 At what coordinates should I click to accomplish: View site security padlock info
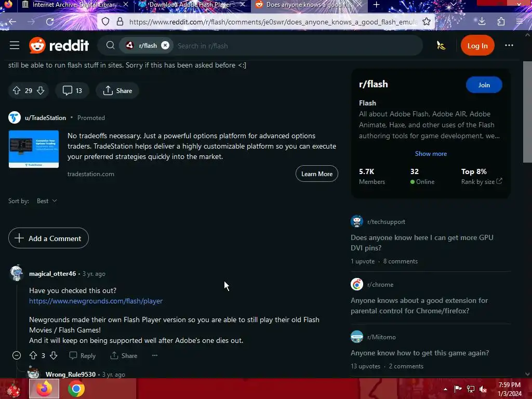[120, 22]
